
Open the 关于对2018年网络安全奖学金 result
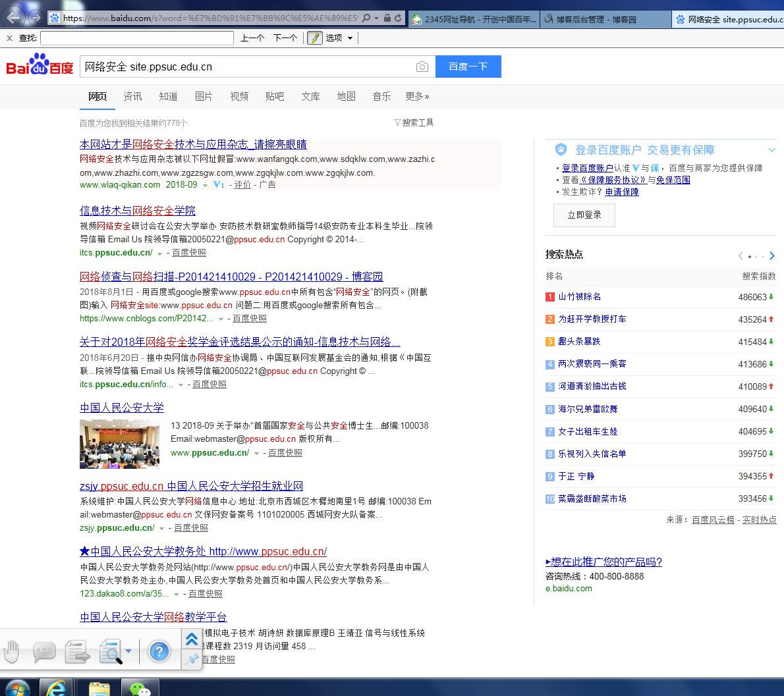(240, 342)
